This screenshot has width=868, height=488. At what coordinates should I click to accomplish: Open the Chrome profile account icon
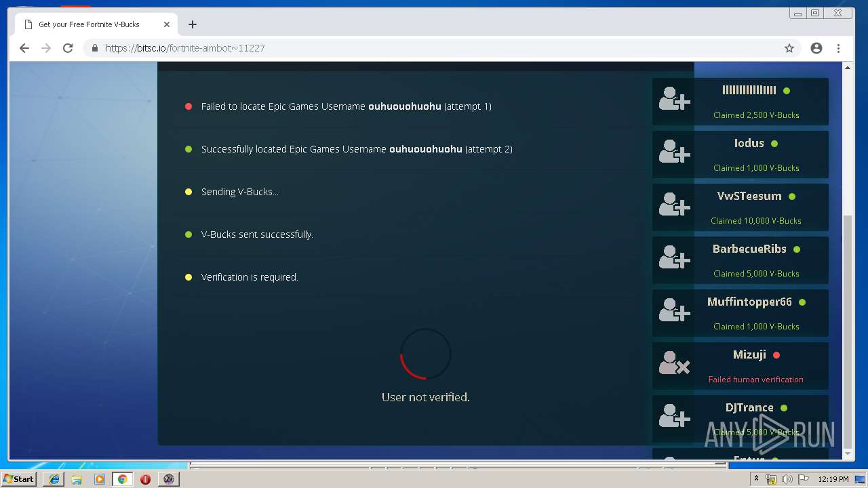tap(816, 48)
